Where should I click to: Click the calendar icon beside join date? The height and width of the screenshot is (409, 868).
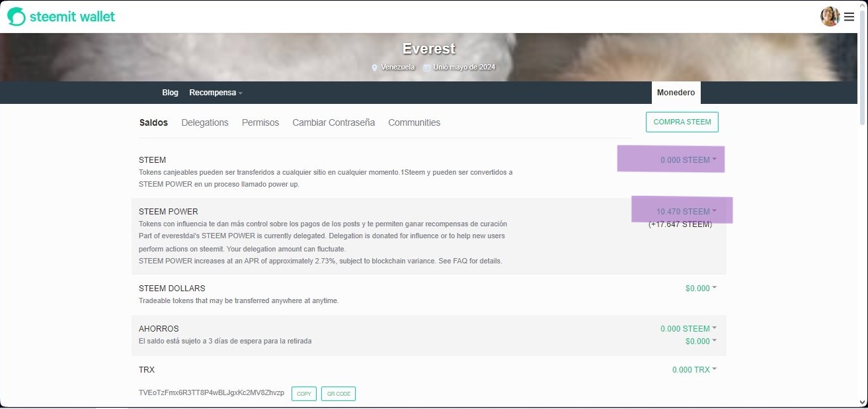427,68
